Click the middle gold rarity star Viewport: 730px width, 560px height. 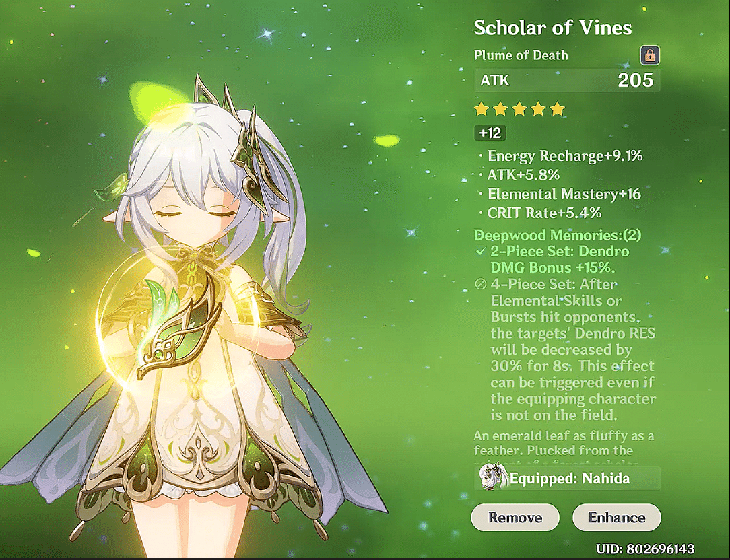click(x=519, y=110)
